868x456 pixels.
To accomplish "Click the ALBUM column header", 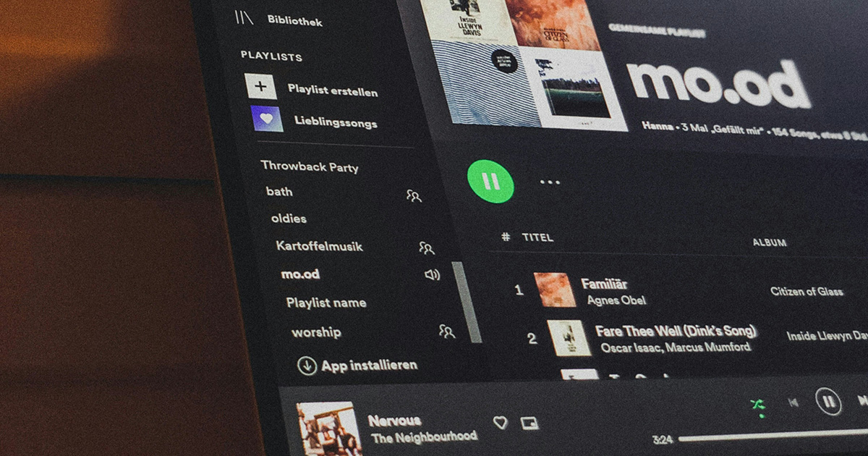I will tap(769, 242).
